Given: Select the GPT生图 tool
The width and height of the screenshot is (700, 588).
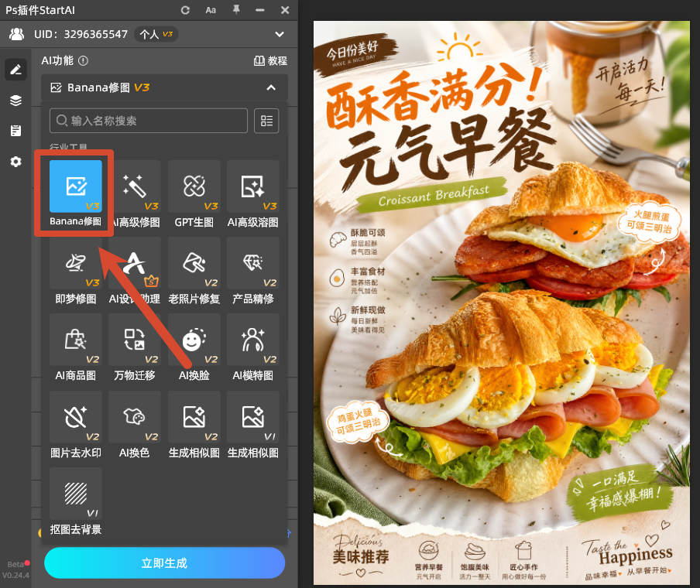Looking at the screenshot, I should 194,193.
